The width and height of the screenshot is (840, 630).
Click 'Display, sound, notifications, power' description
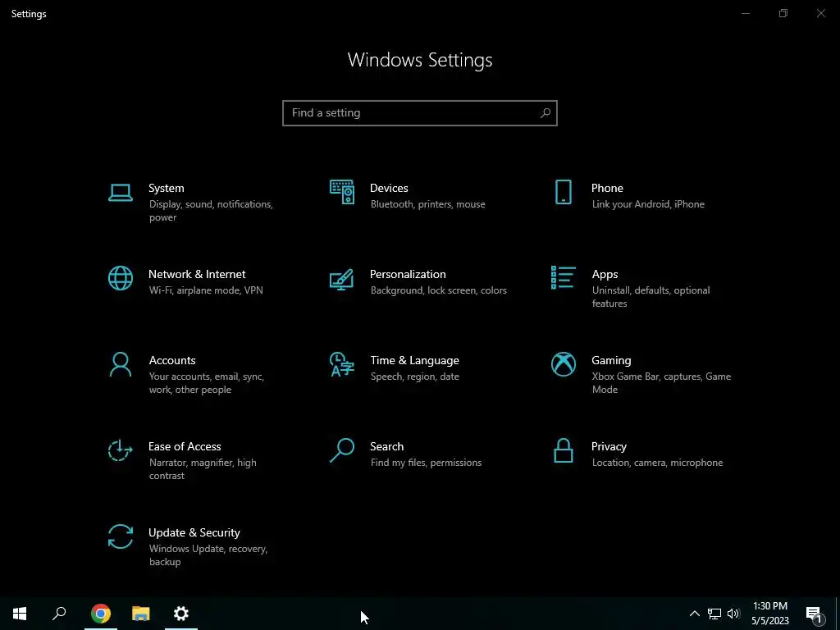tap(211, 211)
